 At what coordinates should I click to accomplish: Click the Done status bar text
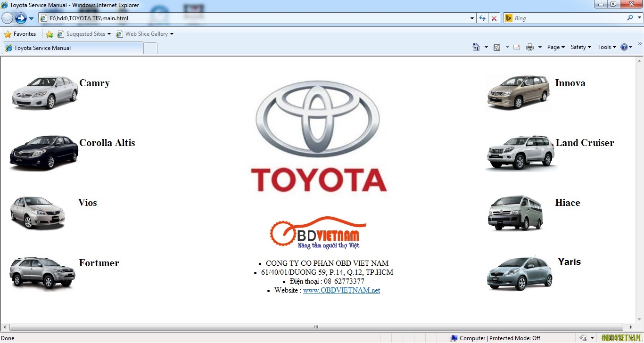tap(8, 338)
